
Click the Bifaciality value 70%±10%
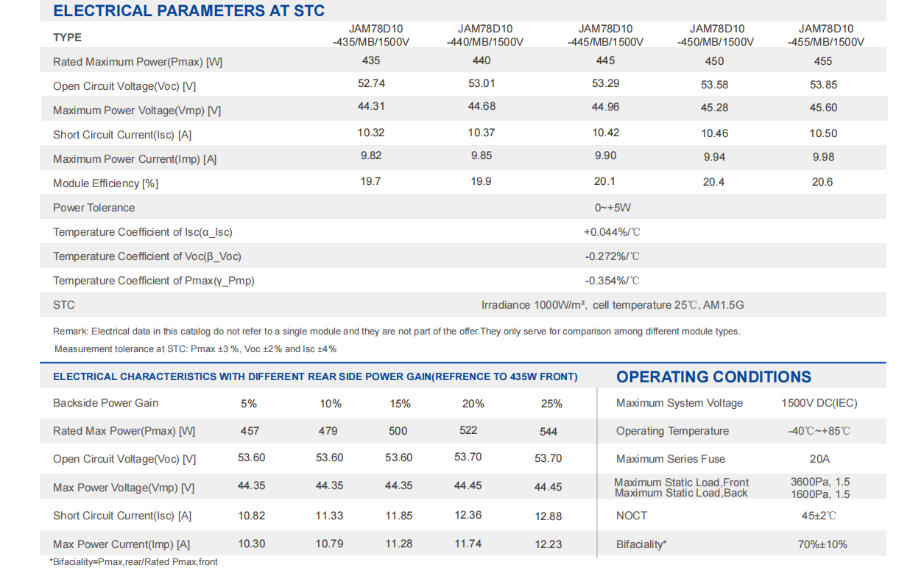[x=822, y=544]
